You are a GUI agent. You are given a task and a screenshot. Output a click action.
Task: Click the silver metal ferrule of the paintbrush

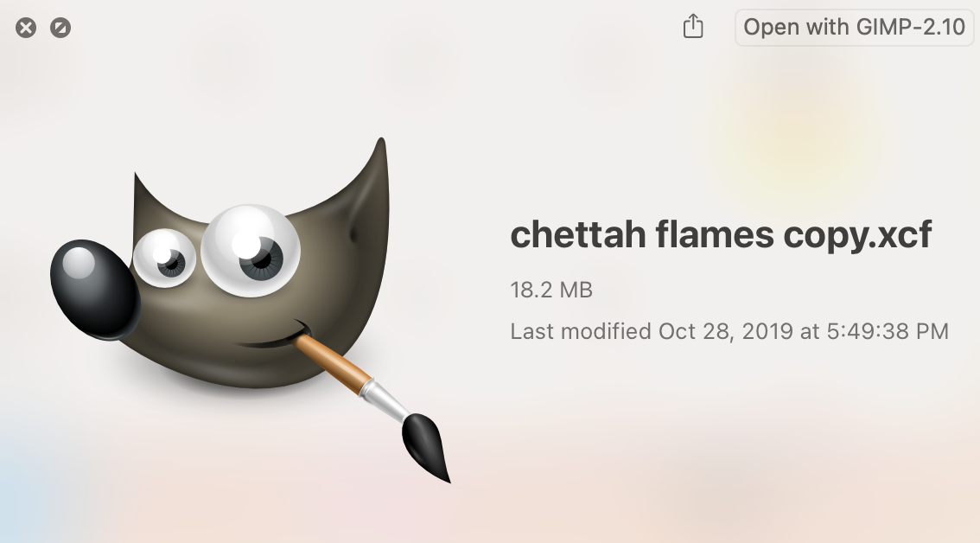385,400
